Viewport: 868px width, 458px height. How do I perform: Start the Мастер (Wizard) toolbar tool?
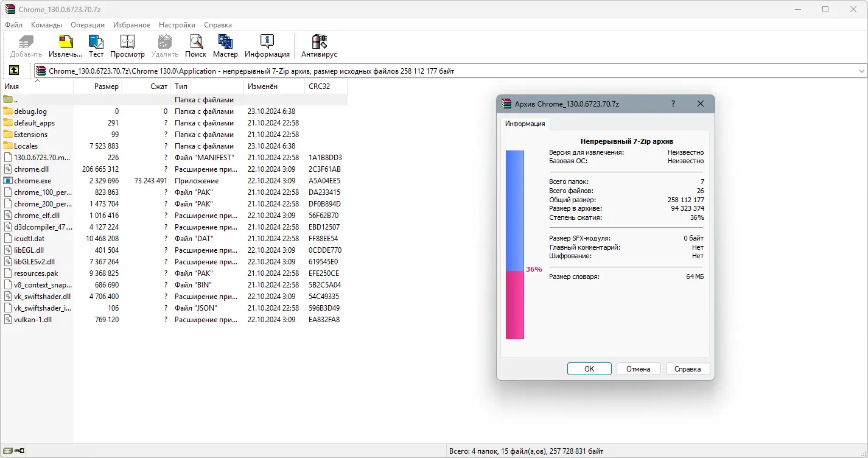(x=225, y=41)
